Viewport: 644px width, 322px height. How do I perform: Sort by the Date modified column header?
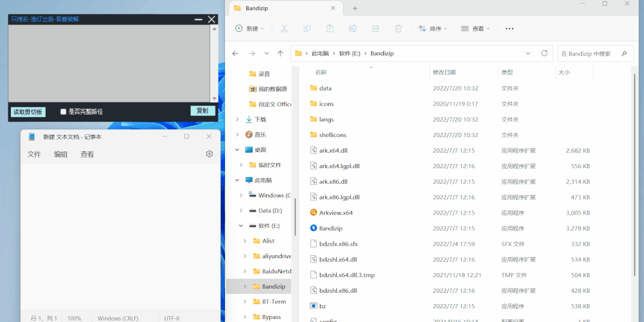[445, 72]
